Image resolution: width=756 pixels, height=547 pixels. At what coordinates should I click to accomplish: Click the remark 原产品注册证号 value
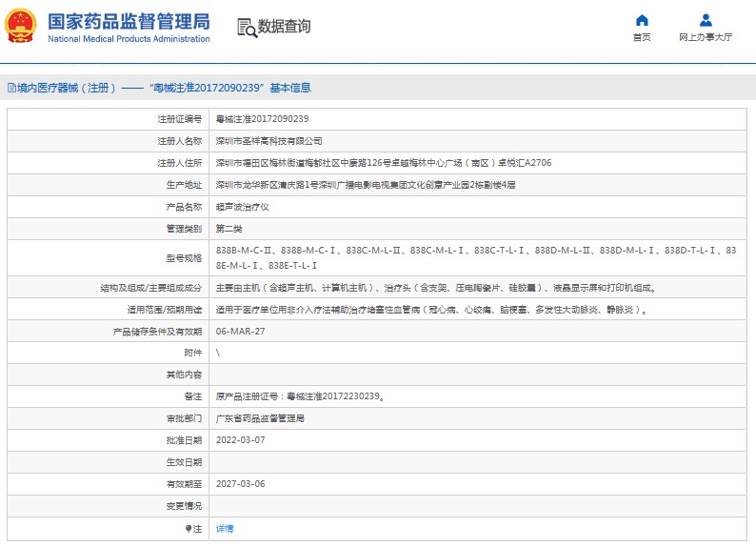point(300,396)
